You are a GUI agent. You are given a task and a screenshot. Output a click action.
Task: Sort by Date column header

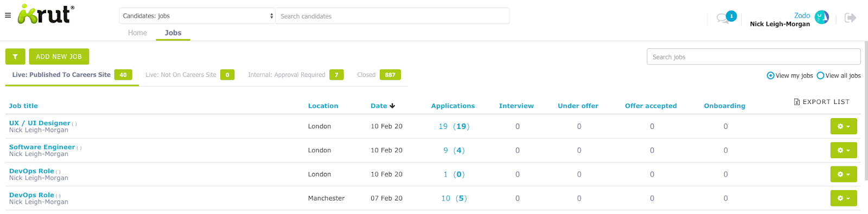point(379,106)
